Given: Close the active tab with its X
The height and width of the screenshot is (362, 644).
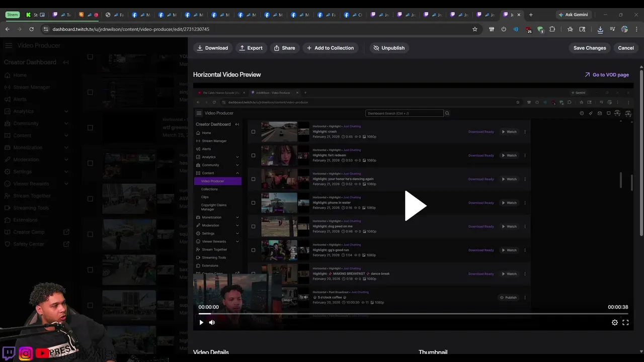Looking at the screenshot, I should [x=519, y=15].
